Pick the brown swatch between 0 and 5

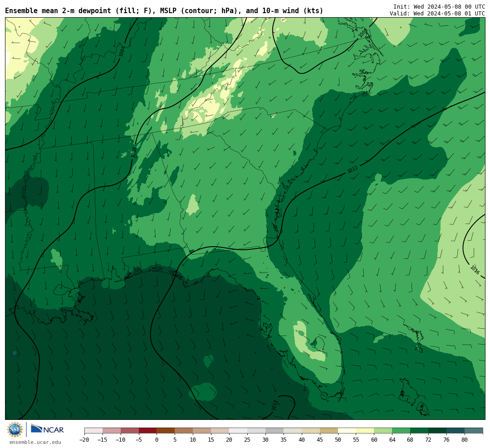click(x=166, y=431)
